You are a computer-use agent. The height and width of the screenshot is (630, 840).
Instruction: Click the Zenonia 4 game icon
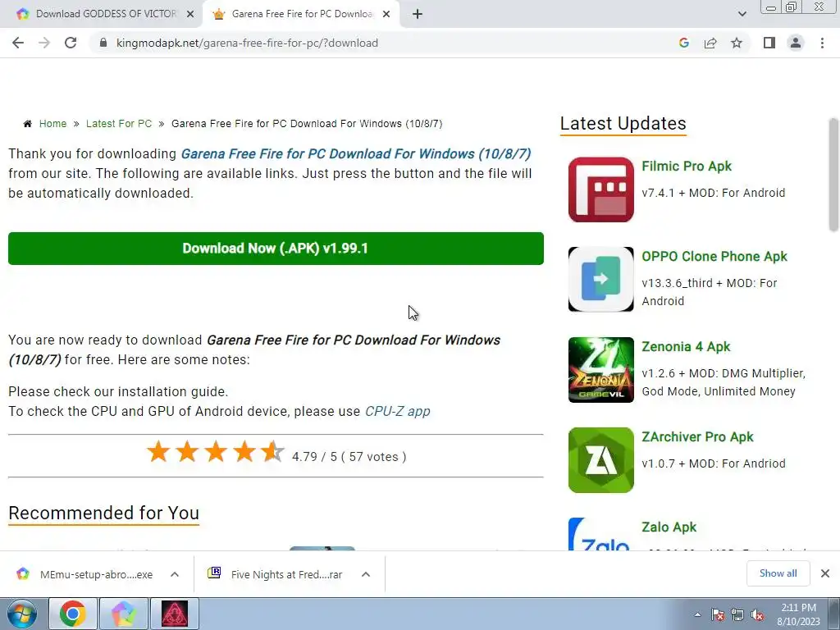coord(601,370)
